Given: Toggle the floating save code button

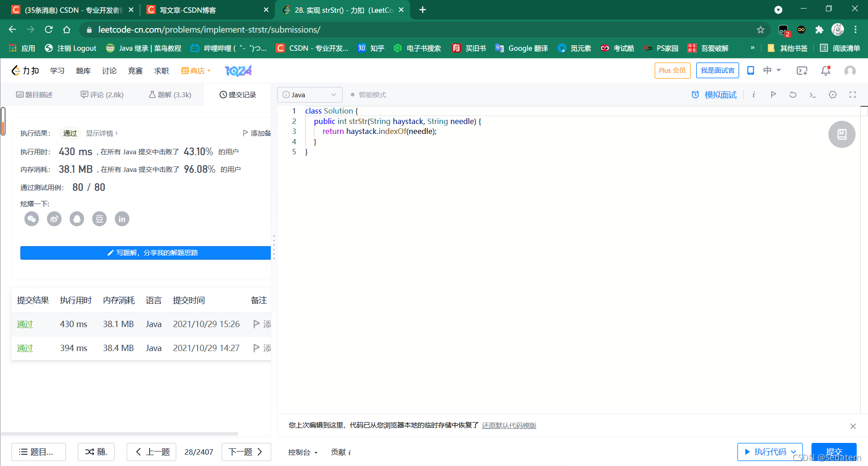Looking at the screenshot, I should coord(842,134).
